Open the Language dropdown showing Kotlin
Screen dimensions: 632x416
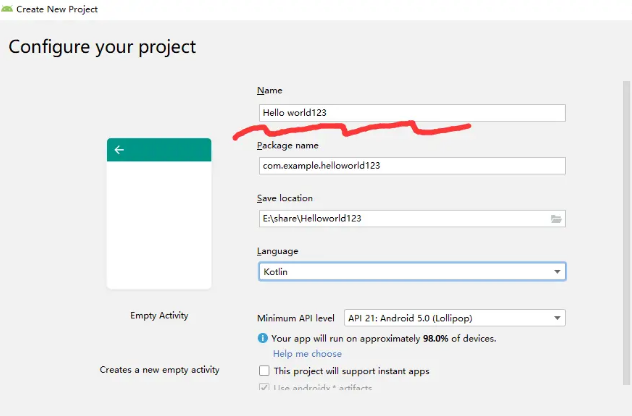point(411,271)
